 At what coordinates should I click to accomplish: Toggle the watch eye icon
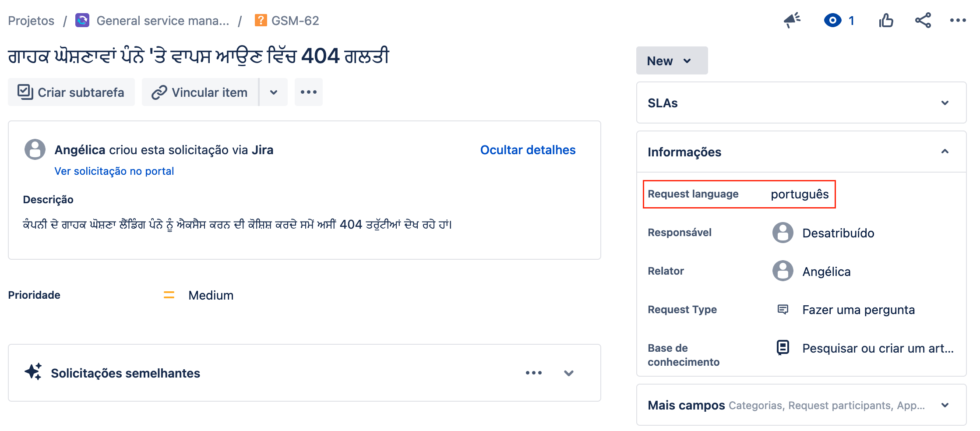[x=832, y=21]
